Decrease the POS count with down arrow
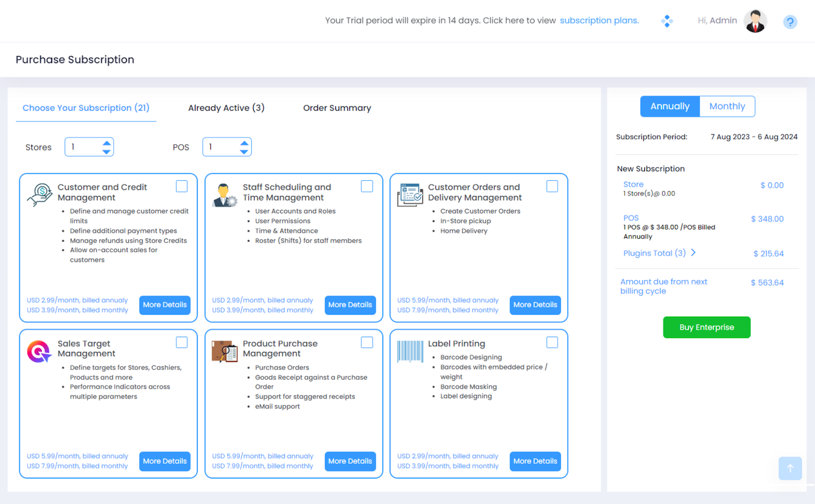The width and height of the screenshot is (815, 504). point(244,152)
